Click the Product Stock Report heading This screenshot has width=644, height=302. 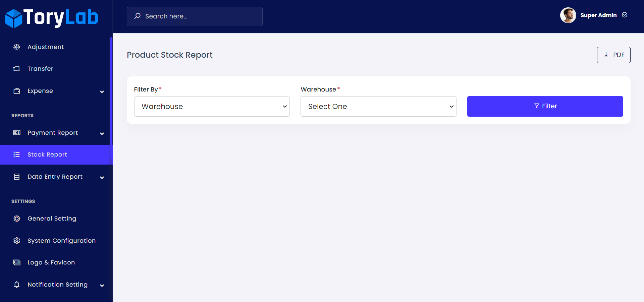point(170,55)
